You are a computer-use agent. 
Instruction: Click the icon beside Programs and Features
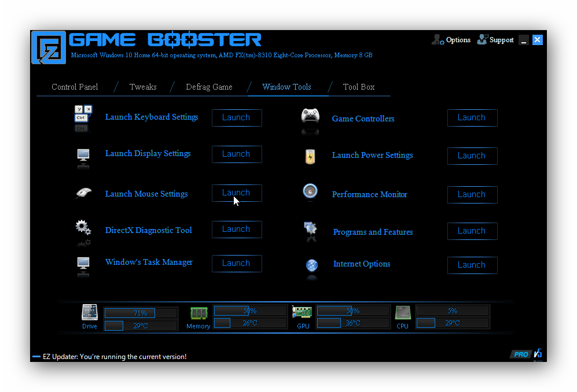pyautogui.click(x=310, y=228)
